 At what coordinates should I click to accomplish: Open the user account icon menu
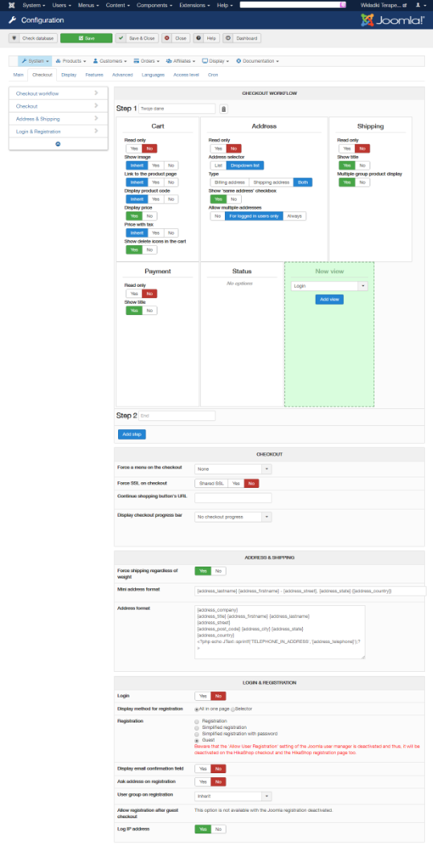click(x=419, y=5)
